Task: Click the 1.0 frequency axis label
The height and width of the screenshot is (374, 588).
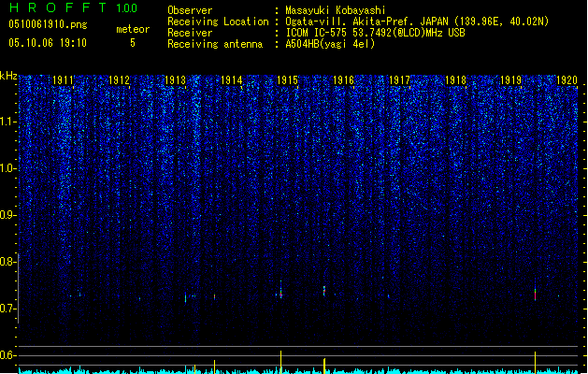Action: click(x=7, y=168)
